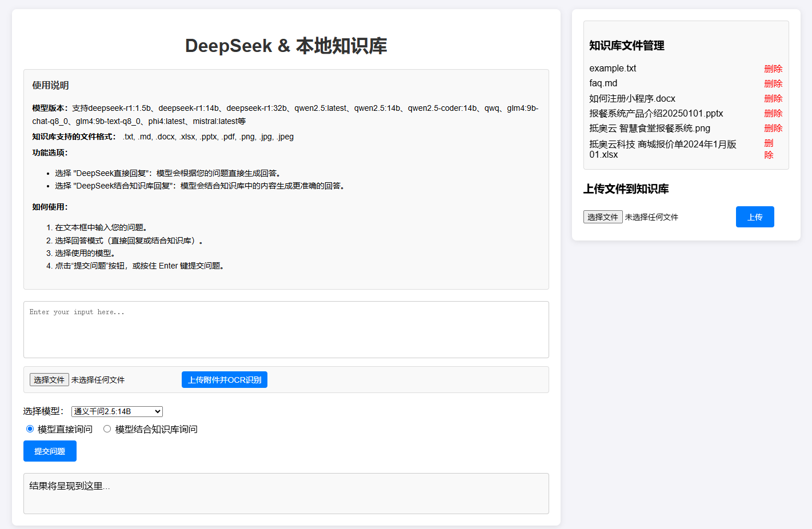Click step 3 选择使用的模型 text
Image resolution: width=812 pixels, height=529 pixels.
point(85,253)
